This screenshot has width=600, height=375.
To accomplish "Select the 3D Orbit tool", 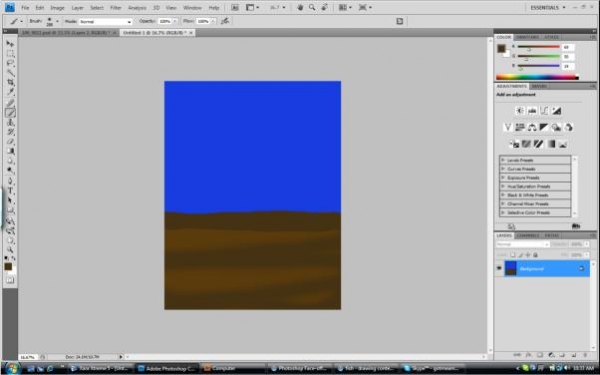I will pyautogui.click(x=10, y=231).
